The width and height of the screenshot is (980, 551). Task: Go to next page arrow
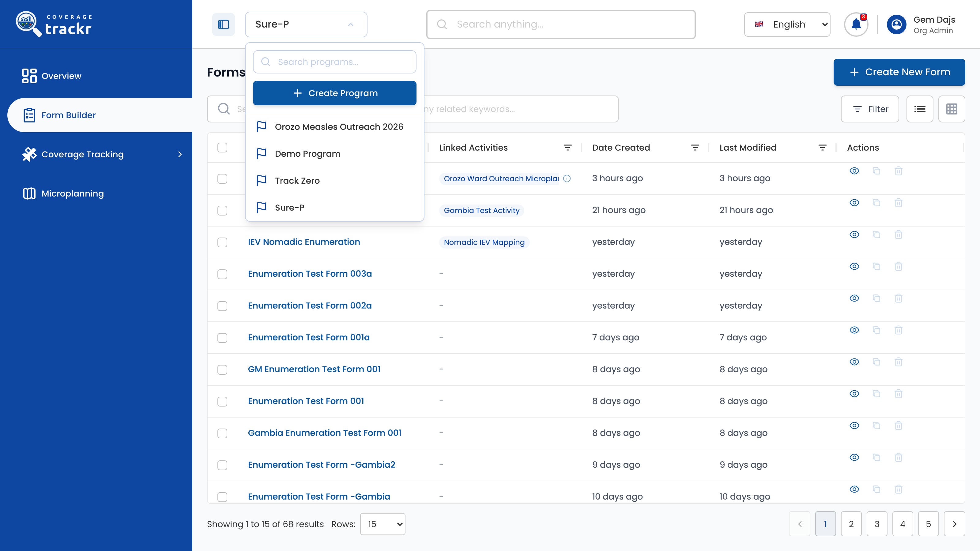954,524
